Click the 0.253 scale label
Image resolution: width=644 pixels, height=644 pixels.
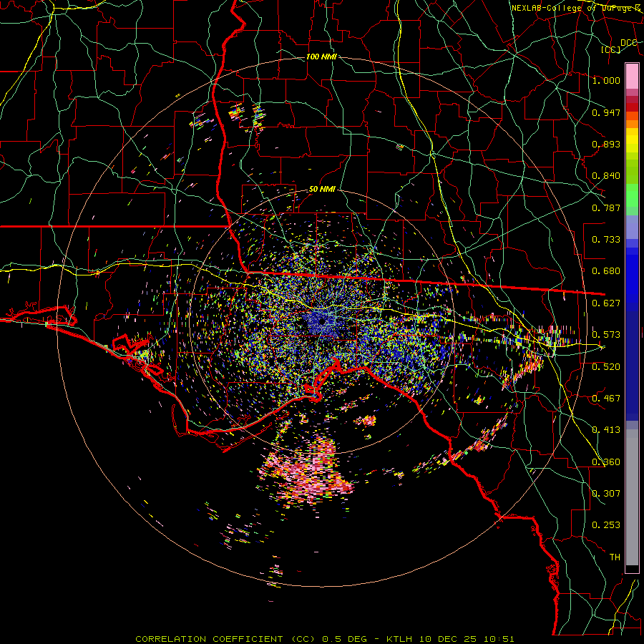(606, 525)
